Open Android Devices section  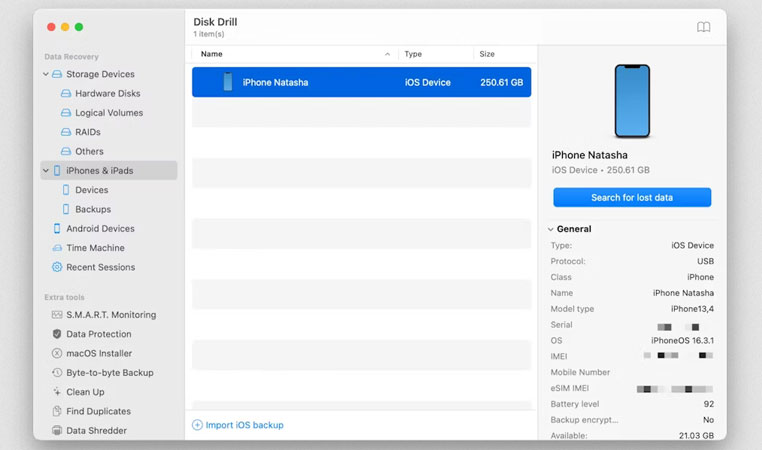click(100, 228)
